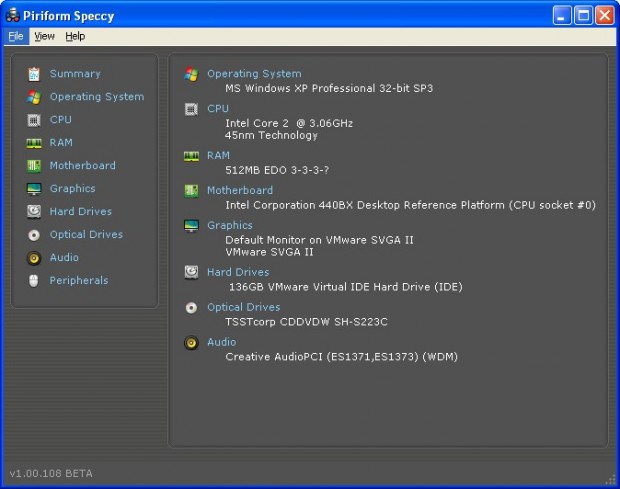This screenshot has height=489, width=620.
Task: Click 'Intel Core 2 @ 3.06GHz' text
Action: pos(289,123)
